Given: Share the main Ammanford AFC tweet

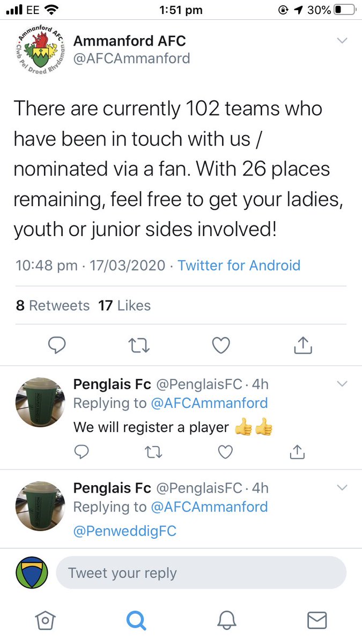Looking at the screenshot, I should [x=303, y=346].
